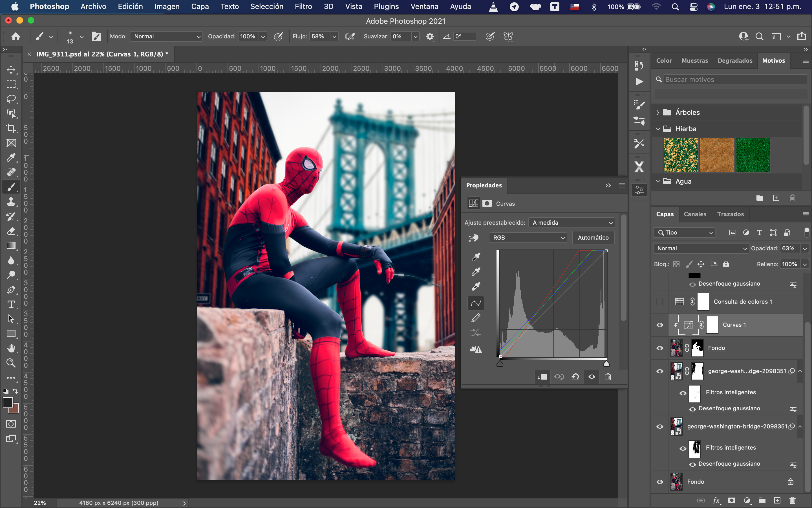
Task: Show the Consulta de colores 1 layer
Action: click(660, 302)
